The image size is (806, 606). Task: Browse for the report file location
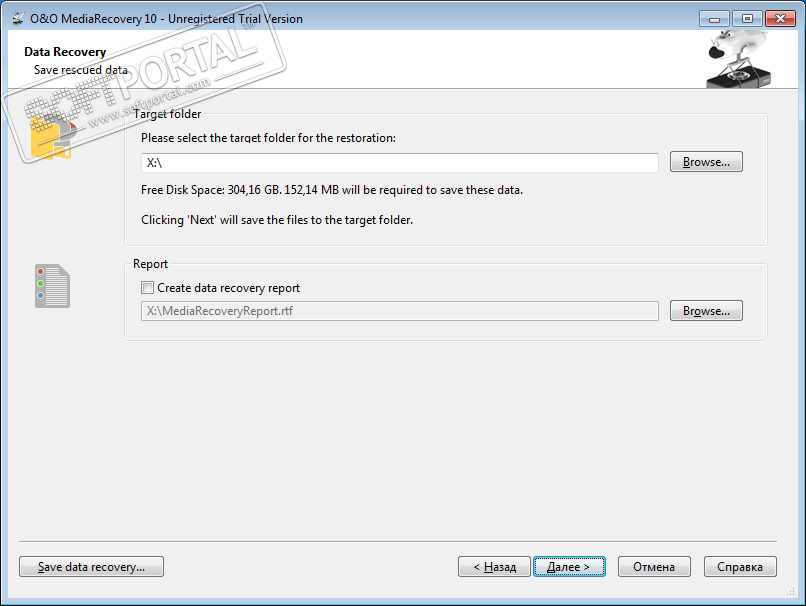706,311
